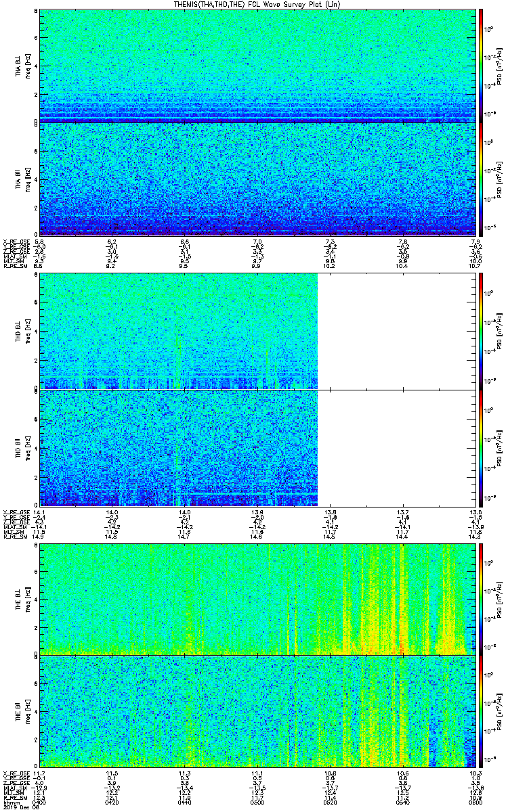
Task: Click the PSD [nT²/Hz] label of THD B⊥ color bar
Action: point(501,332)
